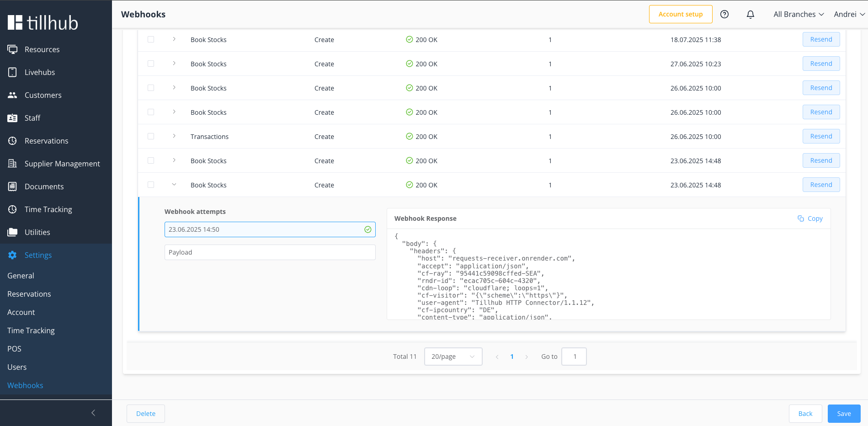This screenshot has height=426, width=868.
Task: Collapse the sidebar with left arrow
Action: pos(93,413)
